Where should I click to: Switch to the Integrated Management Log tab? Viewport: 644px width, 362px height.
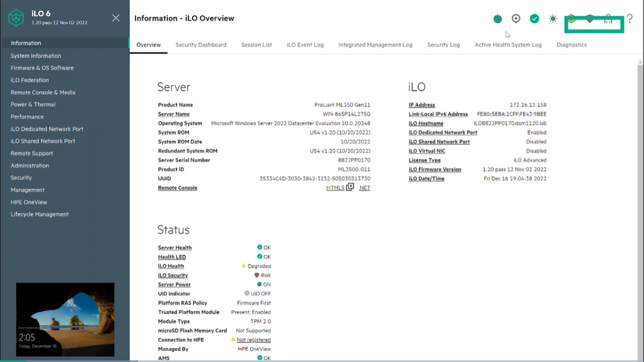click(x=375, y=45)
